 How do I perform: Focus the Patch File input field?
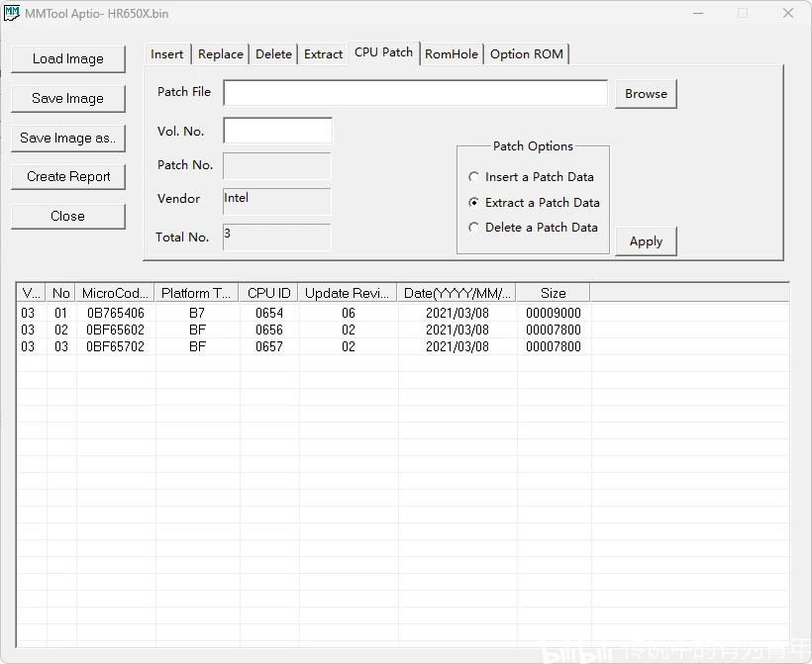click(x=415, y=93)
